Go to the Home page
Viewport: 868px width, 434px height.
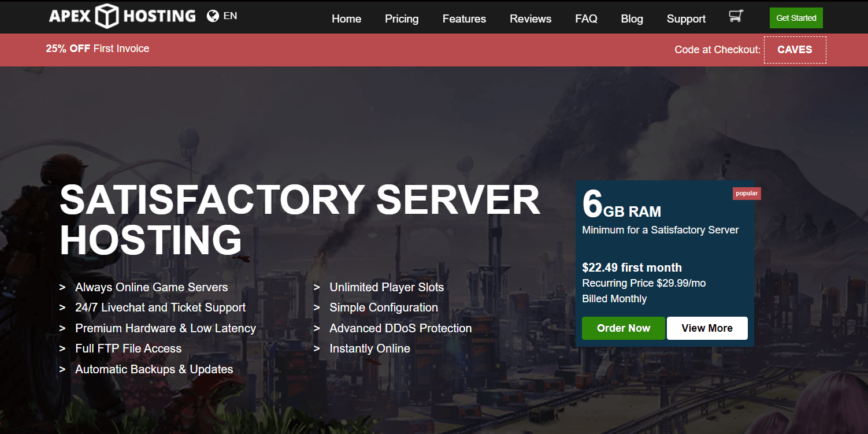pos(346,18)
